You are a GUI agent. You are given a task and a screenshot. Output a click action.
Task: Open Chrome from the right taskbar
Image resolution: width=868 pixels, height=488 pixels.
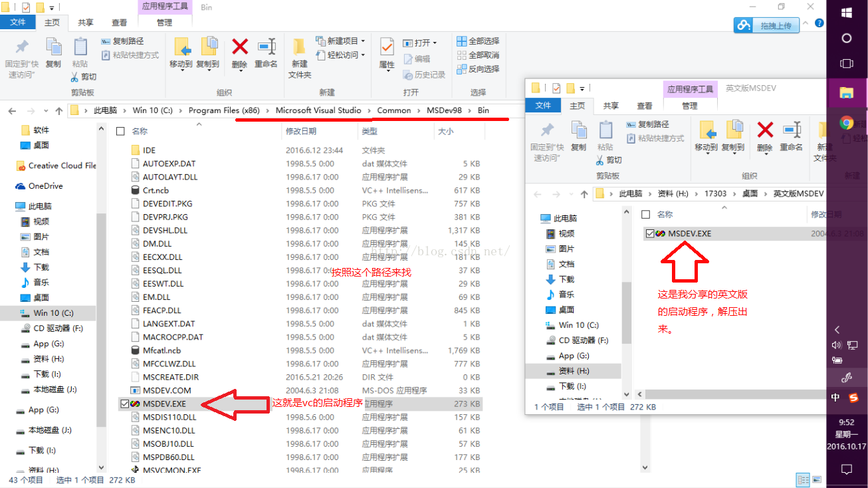847,123
